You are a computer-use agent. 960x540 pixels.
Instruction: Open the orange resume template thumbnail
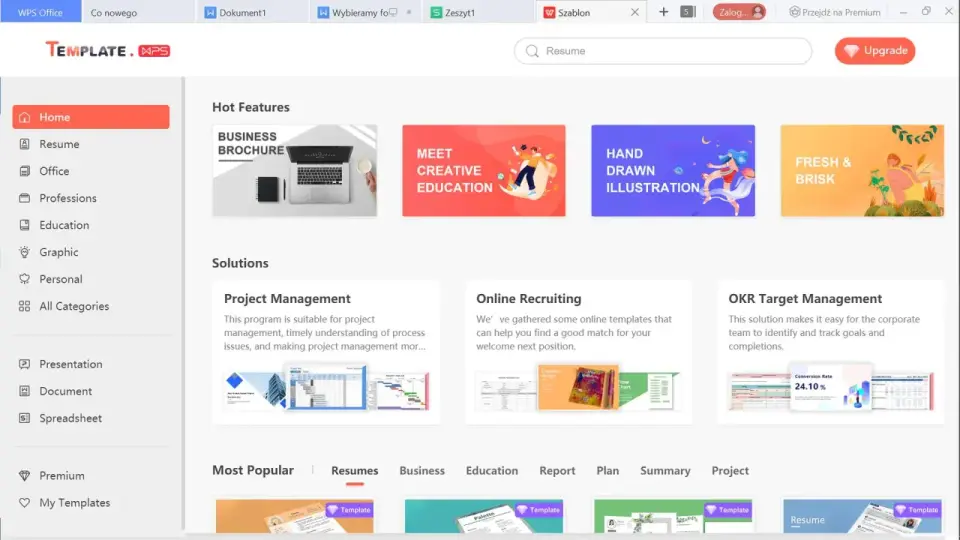tap(294, 516)
